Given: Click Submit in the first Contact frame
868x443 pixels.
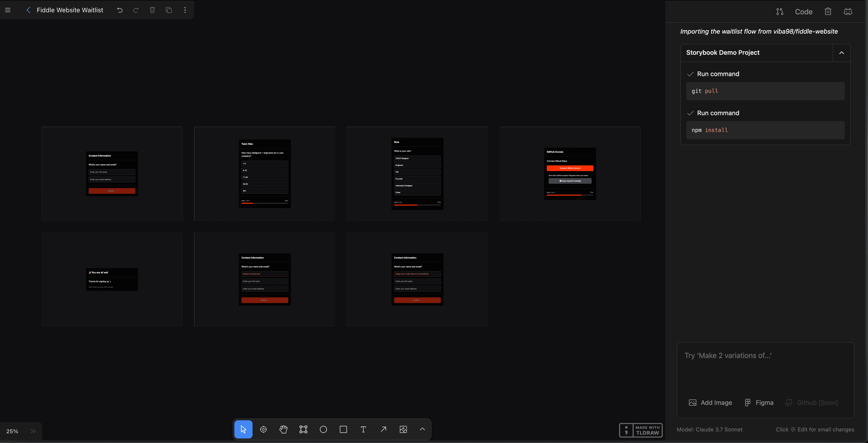Looking at the screenshot, I should point(112,191).
